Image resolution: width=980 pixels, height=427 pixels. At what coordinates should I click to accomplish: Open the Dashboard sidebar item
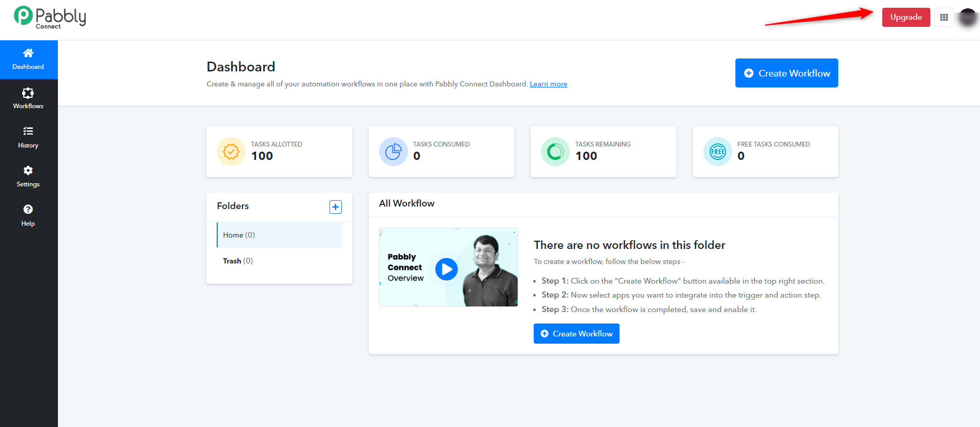[x=28, y=60]
